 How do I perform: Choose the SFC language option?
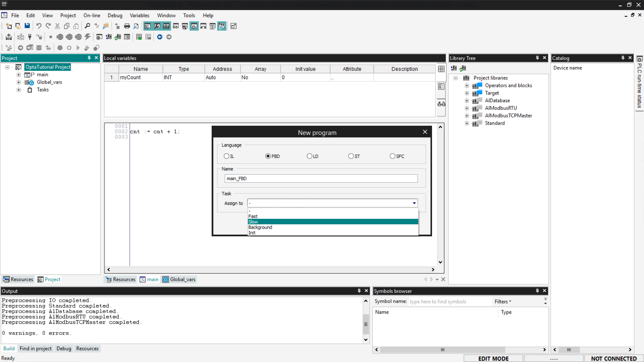[x=392, y=156]
